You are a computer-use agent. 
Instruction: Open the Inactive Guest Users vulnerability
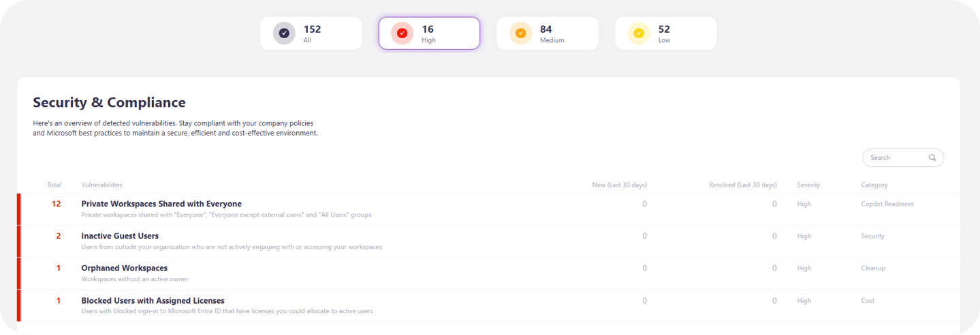120,236
